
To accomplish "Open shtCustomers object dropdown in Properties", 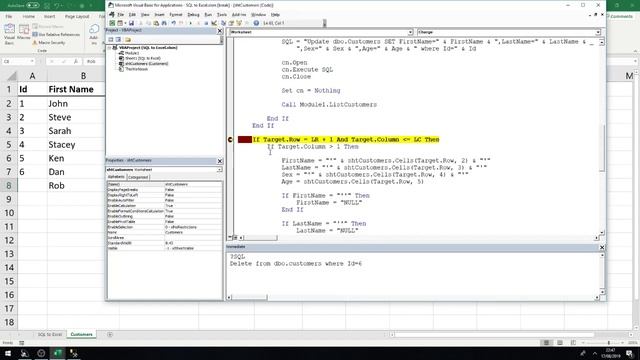I will (220, 169).
